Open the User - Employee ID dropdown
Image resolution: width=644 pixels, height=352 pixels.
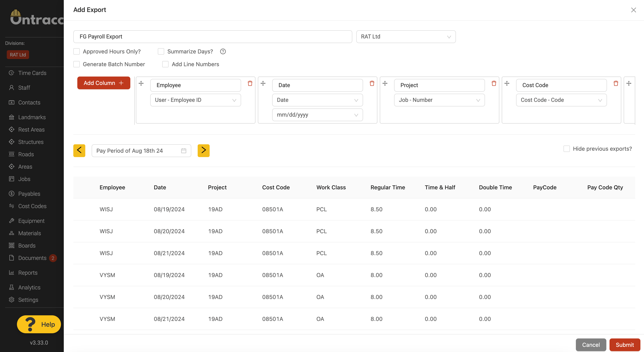[x=196, y=100]
